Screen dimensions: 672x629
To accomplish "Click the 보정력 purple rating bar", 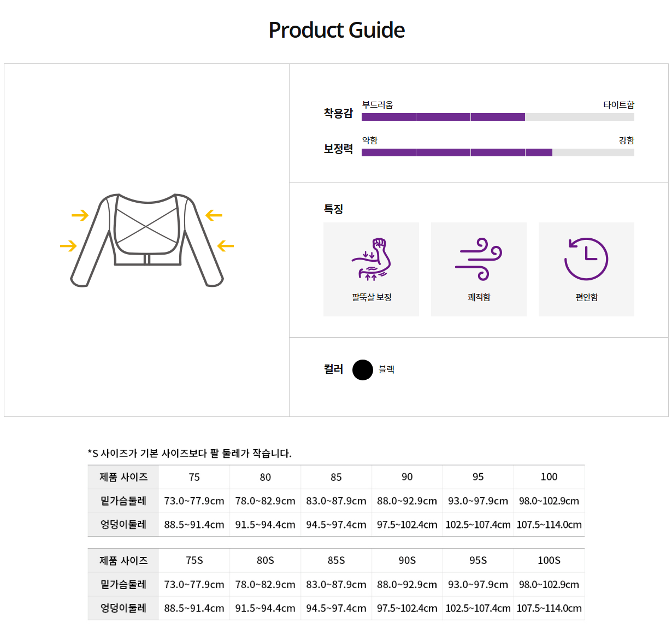I will (x=457, y=152).
